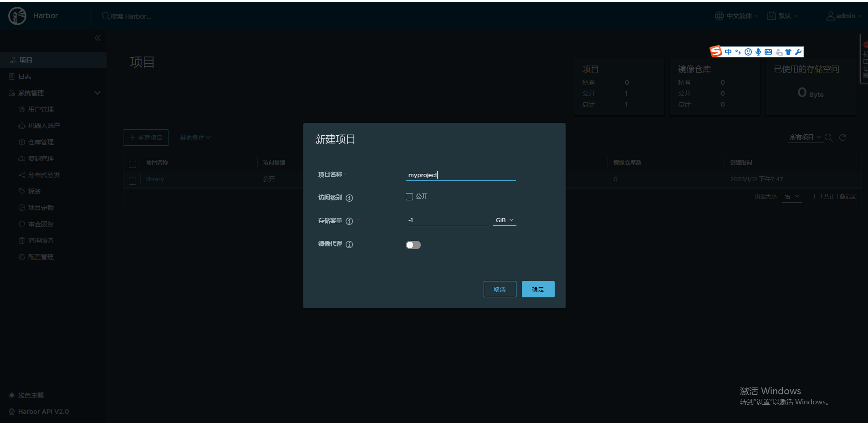
Task: Click the info icon next to 存储容量
Action: coord(349,221)
